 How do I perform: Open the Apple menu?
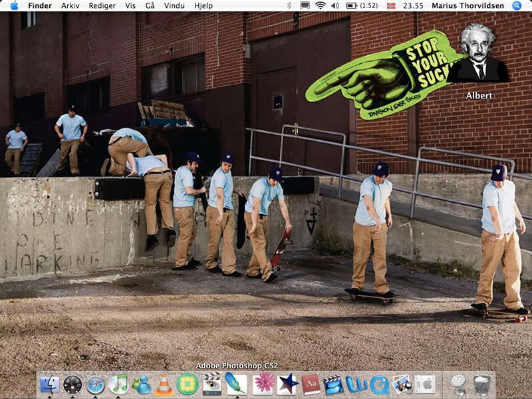[x=14, y=5]
